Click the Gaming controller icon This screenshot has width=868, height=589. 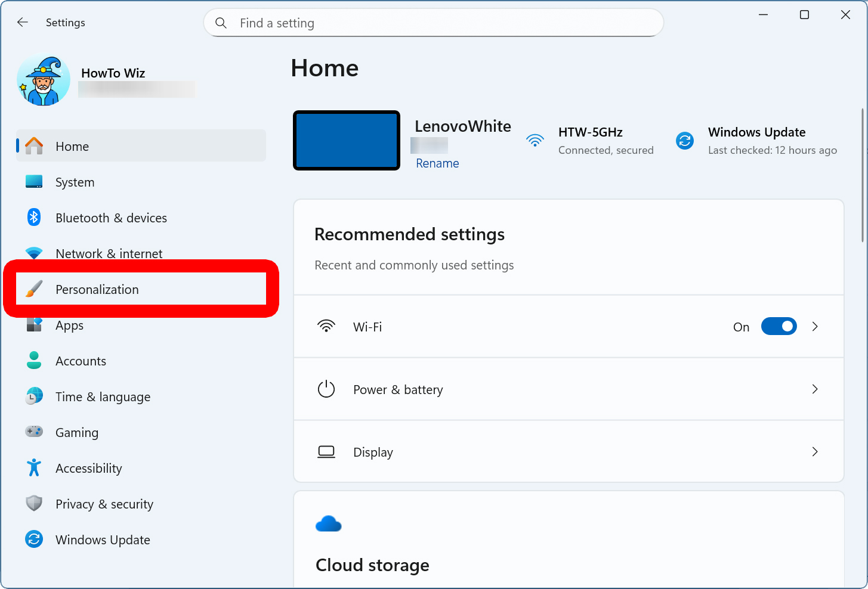(34, 432)
